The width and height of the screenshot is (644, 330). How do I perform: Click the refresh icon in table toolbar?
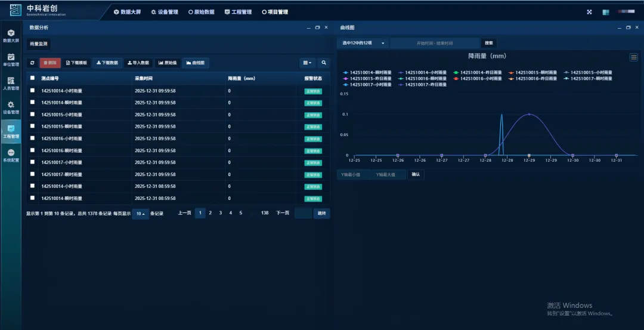click(x=32, y=63)
